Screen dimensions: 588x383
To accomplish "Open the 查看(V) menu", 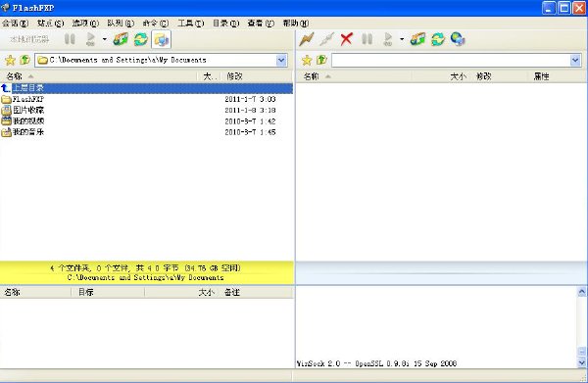I will 261,24.
